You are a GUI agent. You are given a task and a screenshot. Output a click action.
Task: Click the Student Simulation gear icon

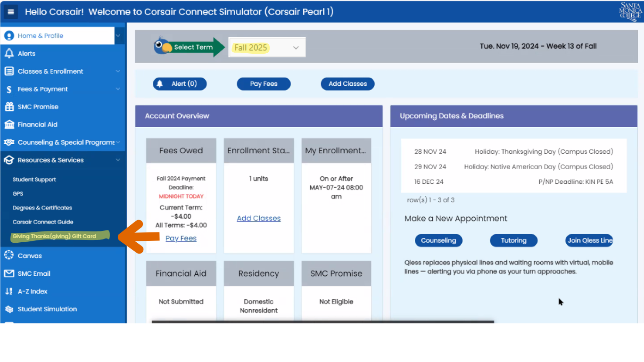pyautogui.click(x=9, y=309)
